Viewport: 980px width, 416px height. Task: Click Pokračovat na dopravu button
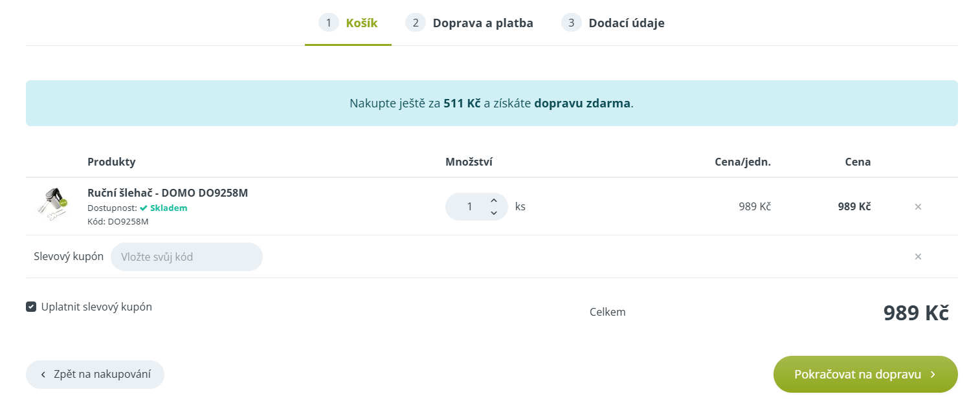(865, 374)
